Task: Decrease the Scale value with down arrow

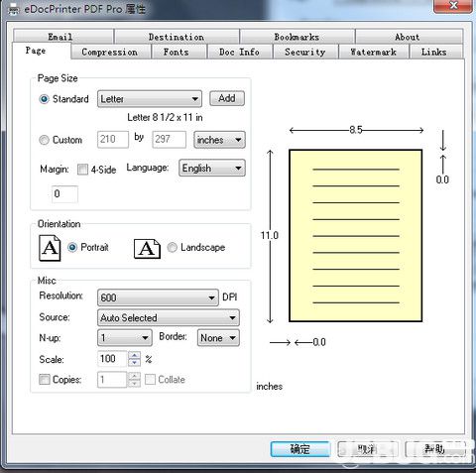Action: point(134,363)
